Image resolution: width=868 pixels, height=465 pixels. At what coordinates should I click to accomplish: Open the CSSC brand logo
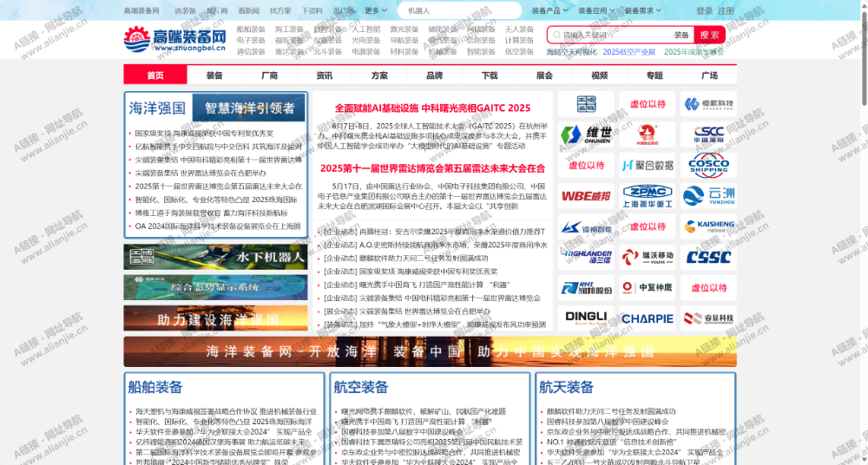click(708, 258)
